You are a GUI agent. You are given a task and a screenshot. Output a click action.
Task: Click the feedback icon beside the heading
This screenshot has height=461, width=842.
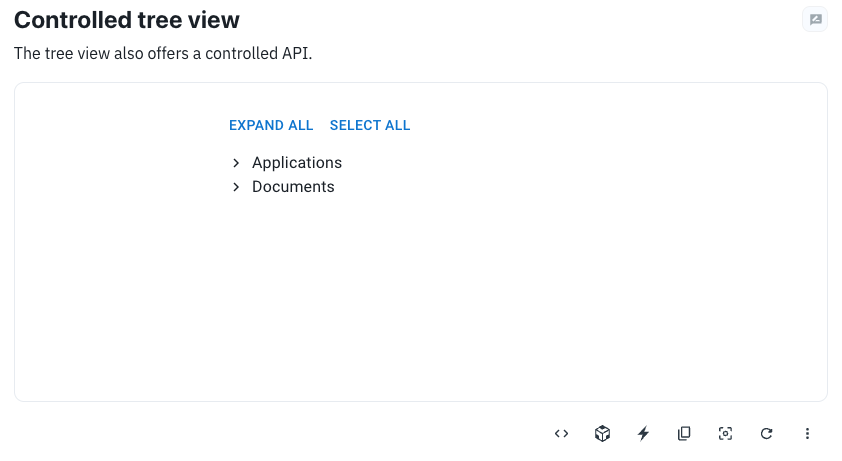tap(815, 19)
